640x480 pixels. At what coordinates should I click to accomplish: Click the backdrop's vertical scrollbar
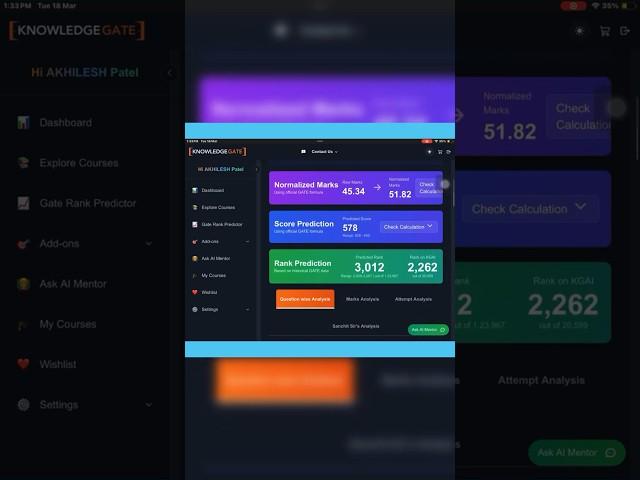638,128
